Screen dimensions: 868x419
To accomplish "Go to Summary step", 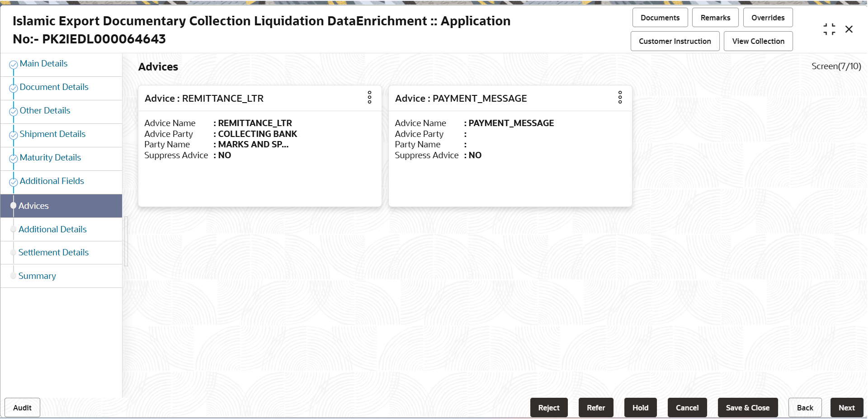I will point(37,276).
